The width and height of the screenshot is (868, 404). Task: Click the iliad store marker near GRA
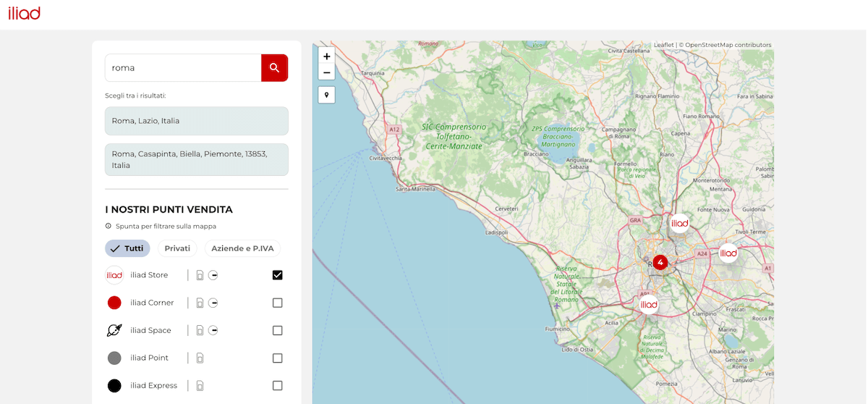coord(679,223)
